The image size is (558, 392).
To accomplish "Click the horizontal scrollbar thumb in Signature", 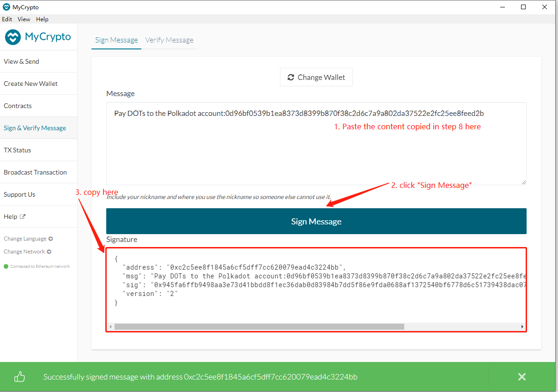I will click(259, 326).
